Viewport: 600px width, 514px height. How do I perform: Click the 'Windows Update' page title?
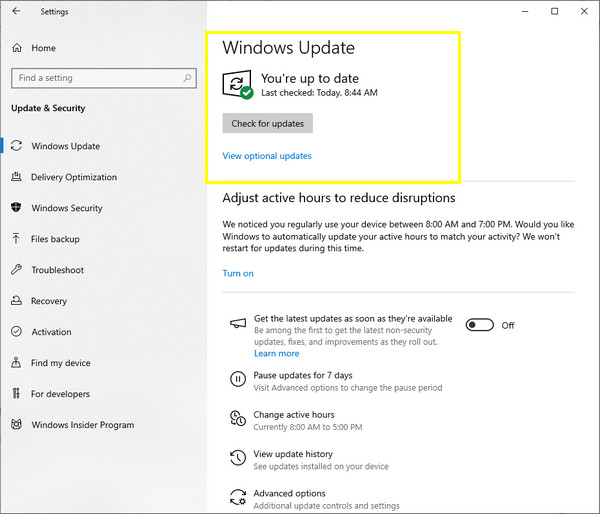click(x=289, y=48)
